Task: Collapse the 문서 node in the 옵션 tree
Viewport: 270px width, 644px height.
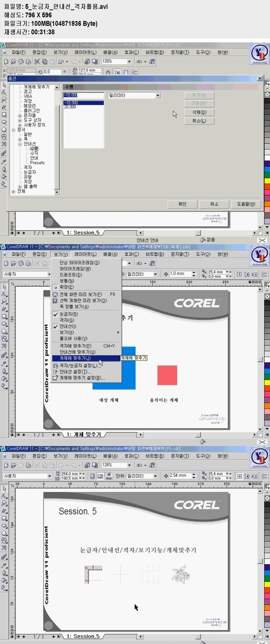Action: click(13, 130)
